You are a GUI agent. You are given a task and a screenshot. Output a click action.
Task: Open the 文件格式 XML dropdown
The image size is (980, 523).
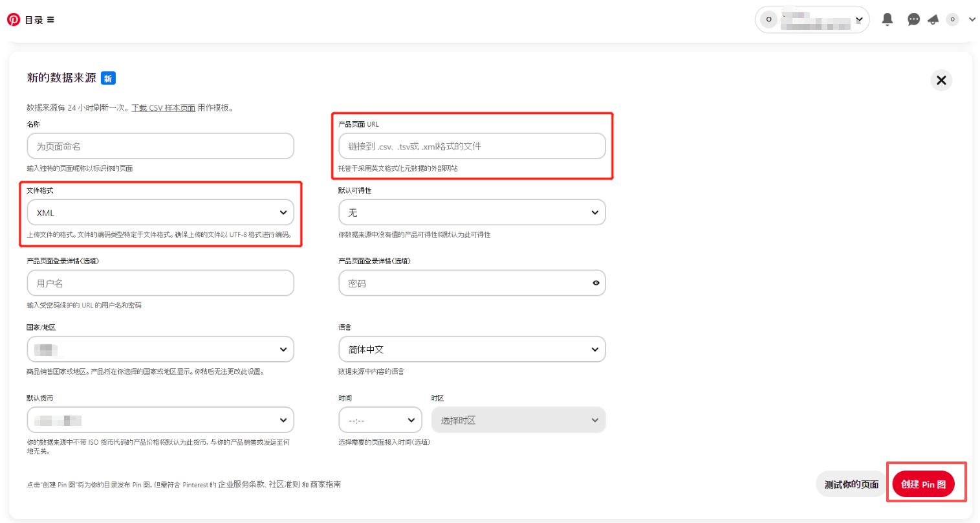coord(160,212)
